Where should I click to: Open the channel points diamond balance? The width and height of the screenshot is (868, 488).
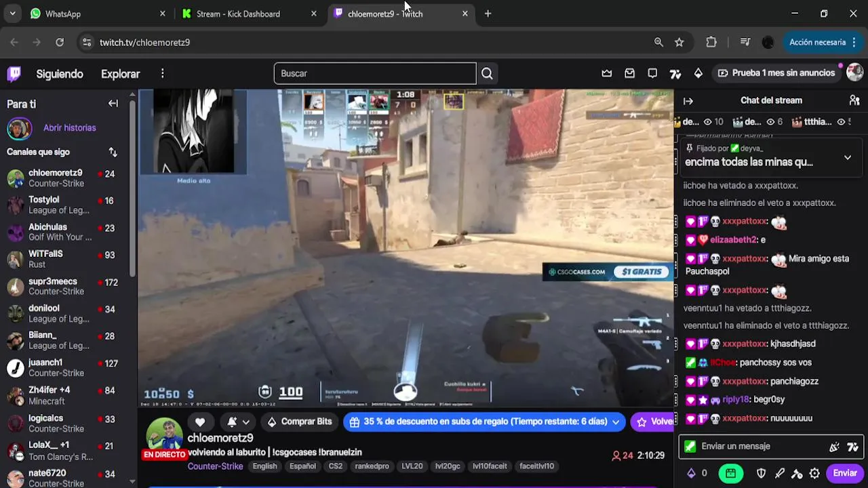(x=697, y=473)
